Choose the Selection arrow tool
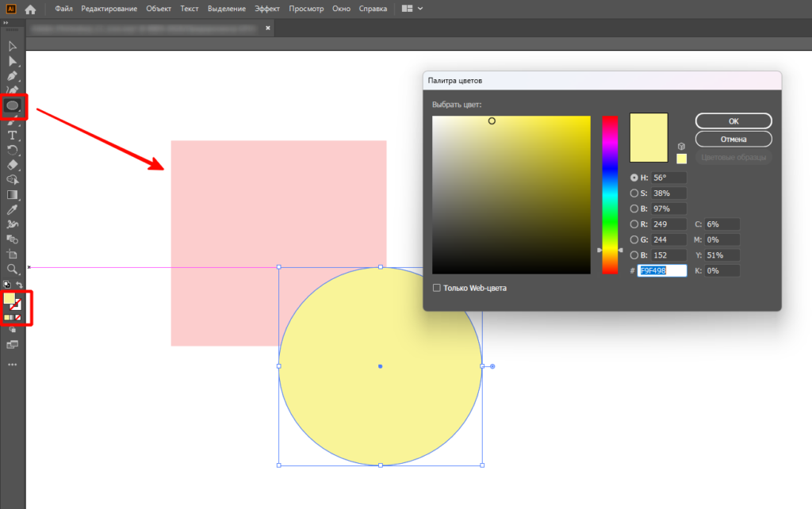The height and width of the screenshot is (509, 812). pyautogui.click(x=13, y=46)
